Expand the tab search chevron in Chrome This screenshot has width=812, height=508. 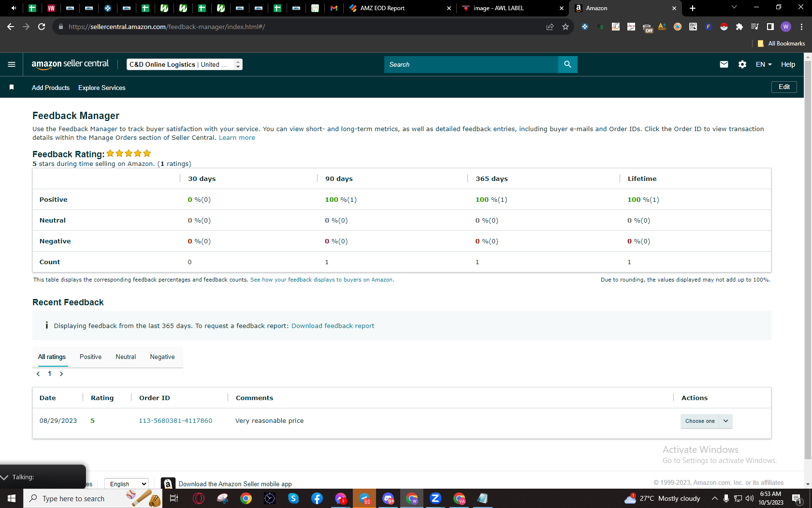734,7
